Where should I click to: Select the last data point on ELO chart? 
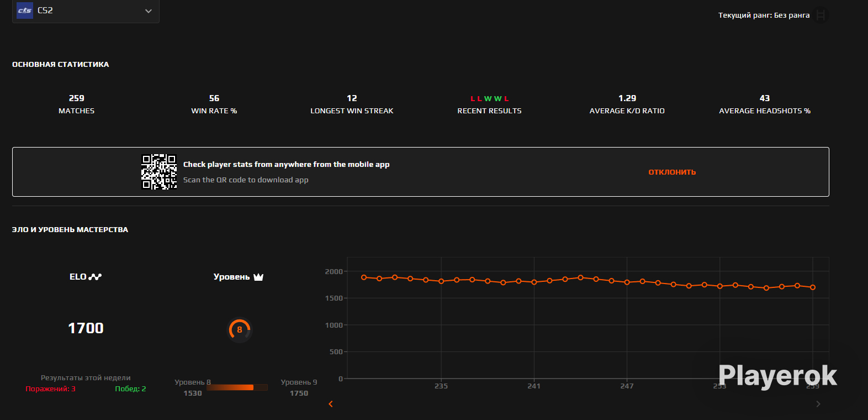[813, 287]
